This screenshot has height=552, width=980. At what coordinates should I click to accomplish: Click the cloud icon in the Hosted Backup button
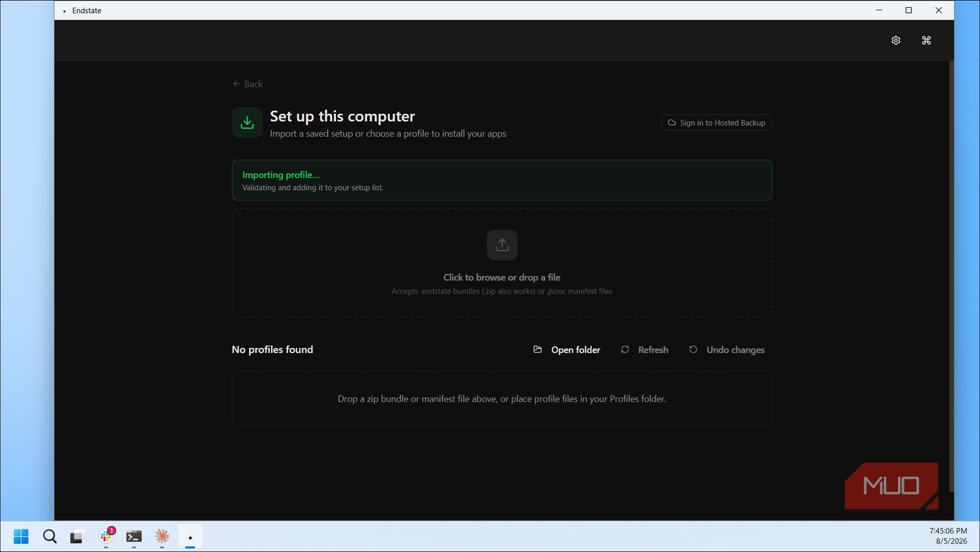(671, 123)
